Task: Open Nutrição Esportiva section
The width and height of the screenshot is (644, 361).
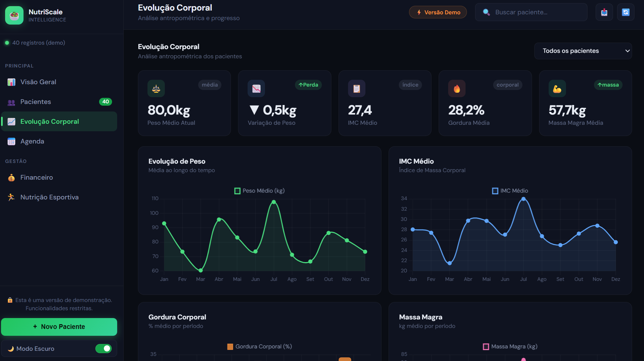Action: (x=59, y=197)
